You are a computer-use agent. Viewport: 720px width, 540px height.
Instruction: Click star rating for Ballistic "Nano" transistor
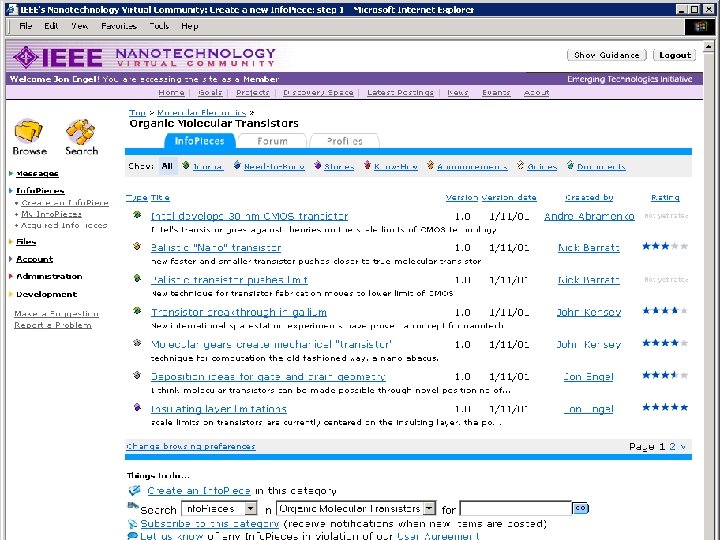coord(665,246)
